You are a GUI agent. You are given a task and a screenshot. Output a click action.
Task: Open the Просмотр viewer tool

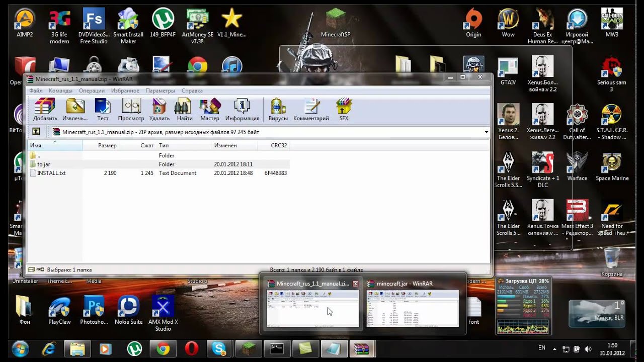click(131, 109)
